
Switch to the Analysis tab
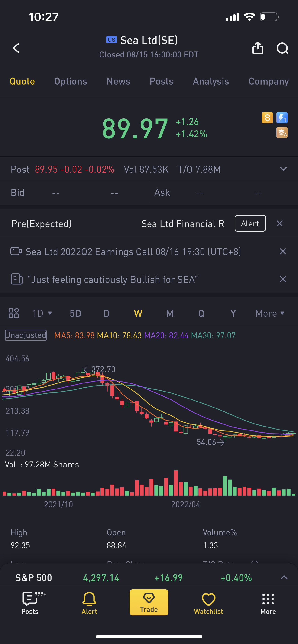point(211,81)
